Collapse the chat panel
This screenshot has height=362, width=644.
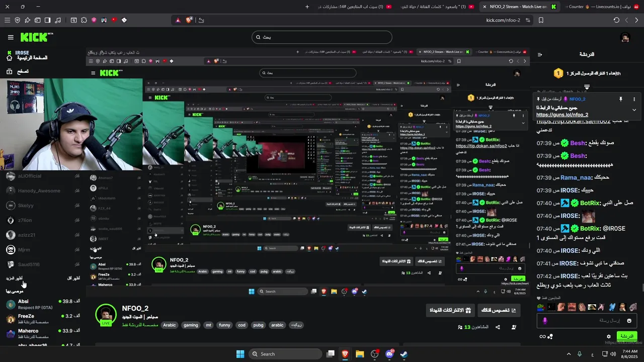(x=540, y=54)
